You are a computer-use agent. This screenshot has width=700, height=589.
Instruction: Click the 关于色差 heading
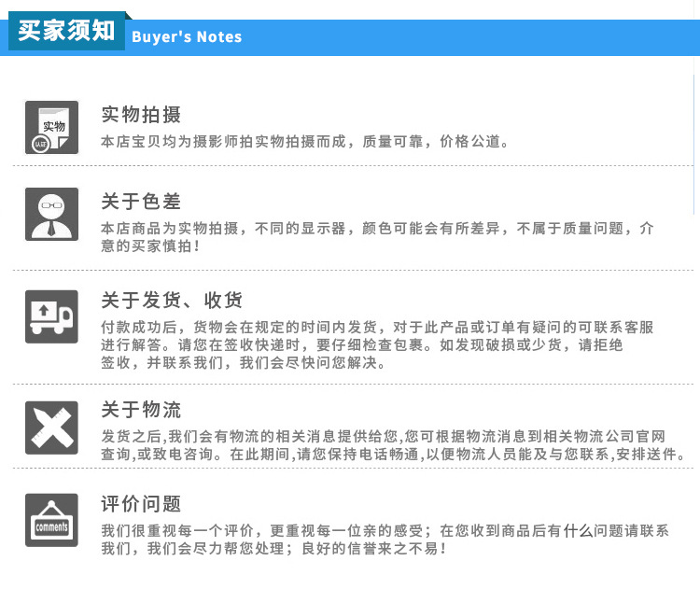tap(141, 202)
